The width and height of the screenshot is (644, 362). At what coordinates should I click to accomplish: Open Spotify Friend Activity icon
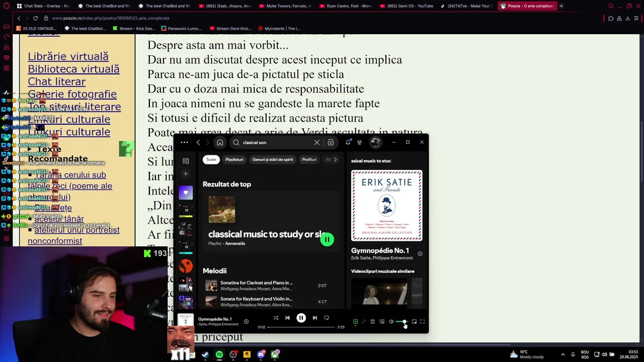[x=359, y=142]
